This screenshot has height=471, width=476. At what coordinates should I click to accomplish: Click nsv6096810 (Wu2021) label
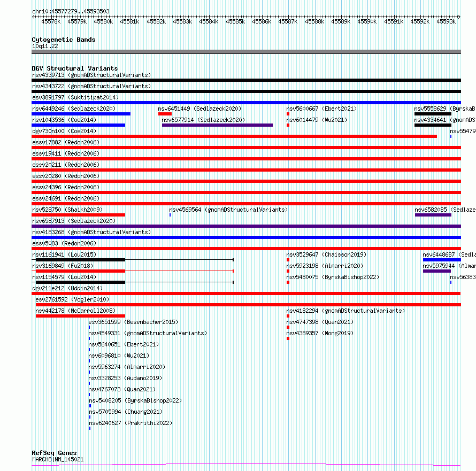click(119, 356)
